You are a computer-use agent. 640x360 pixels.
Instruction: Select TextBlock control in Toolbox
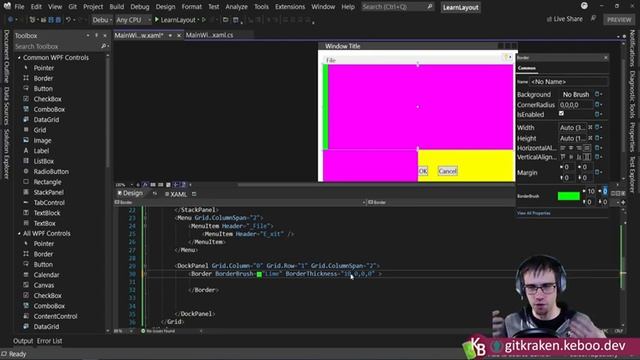pyautogui.click(x=47, y=213)
